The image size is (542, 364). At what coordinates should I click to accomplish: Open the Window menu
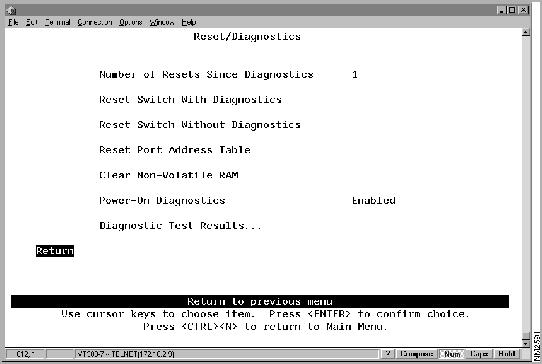(x=162, y=22)
